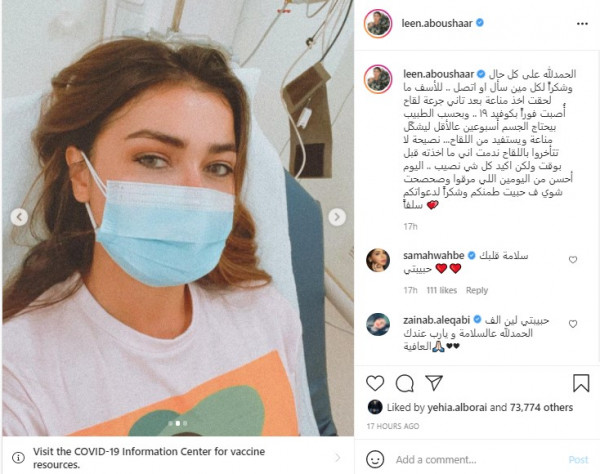This screenshot has width=600, height=474.
Task: Like zainab.aleqabi's comment heart
Action: pyautogui.click(x=573, y=324)
